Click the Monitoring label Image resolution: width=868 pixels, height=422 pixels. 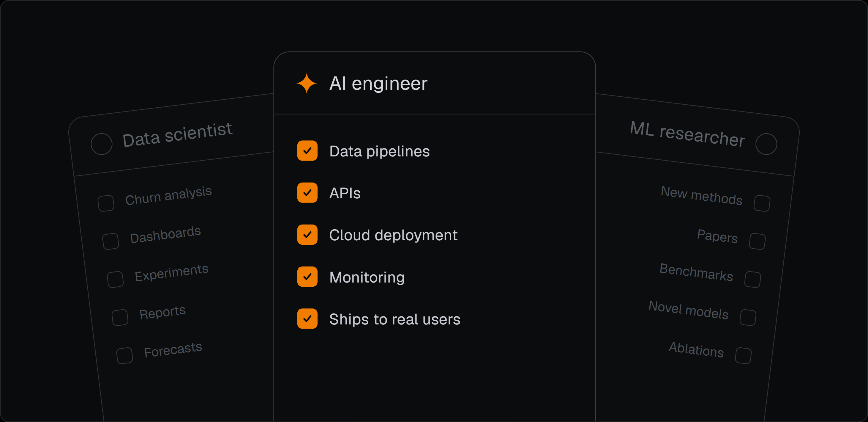coord(367,278)
